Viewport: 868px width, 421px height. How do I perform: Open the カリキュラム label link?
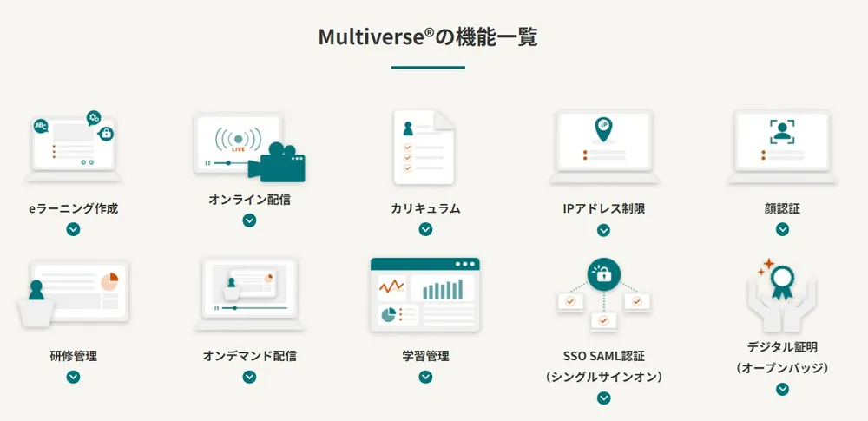[x=425, y=209]
